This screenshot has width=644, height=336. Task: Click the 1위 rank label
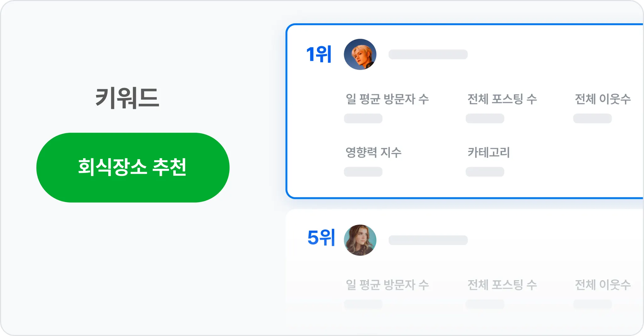(x=319, y=54)
